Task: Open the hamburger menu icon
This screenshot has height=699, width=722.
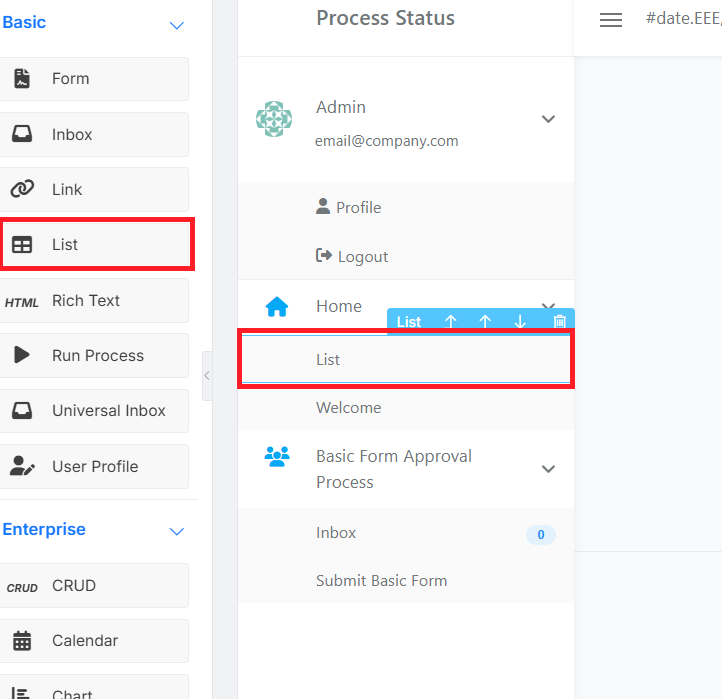Action: 611,20
